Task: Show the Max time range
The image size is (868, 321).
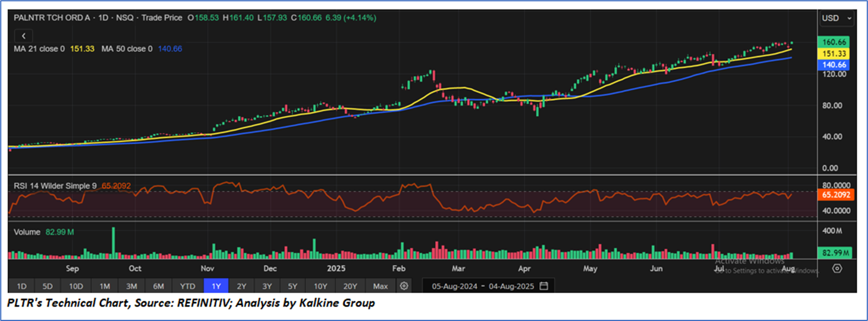Action: coord(380,286)
